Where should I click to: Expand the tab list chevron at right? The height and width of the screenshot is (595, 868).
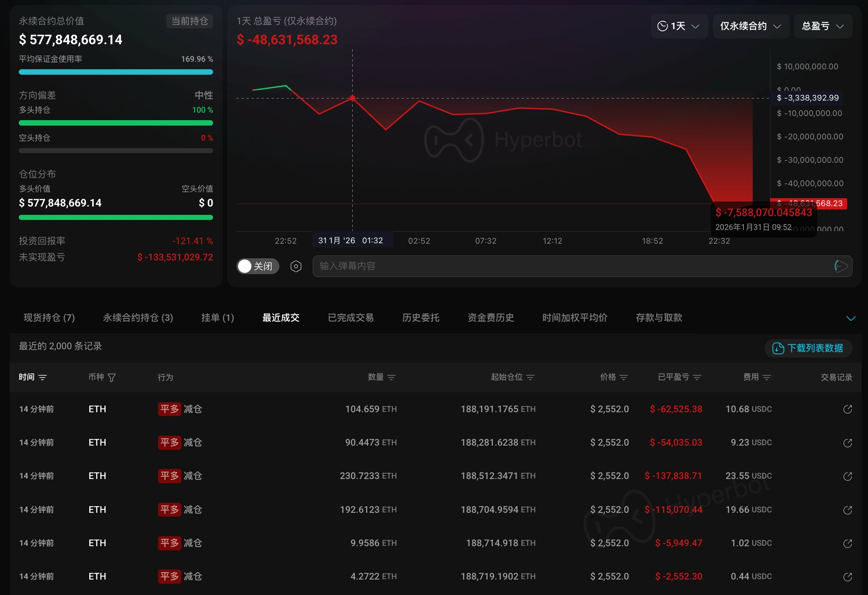click(x=850, y=318)
